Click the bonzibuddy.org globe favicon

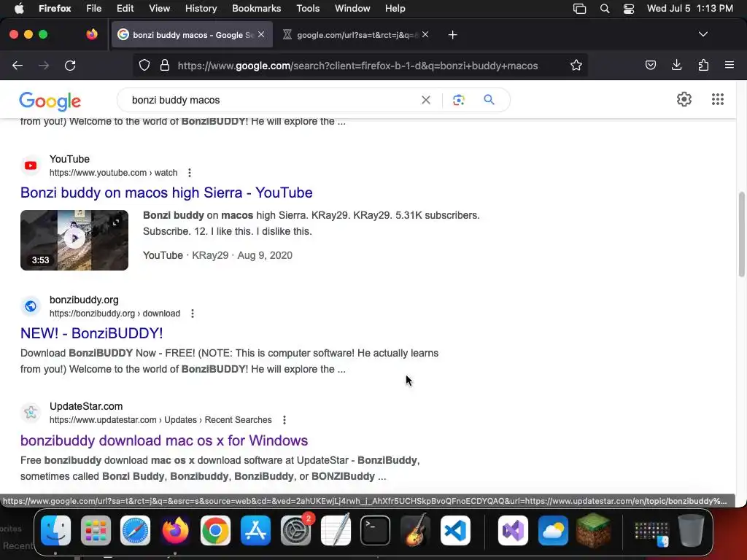pos(31,306)
